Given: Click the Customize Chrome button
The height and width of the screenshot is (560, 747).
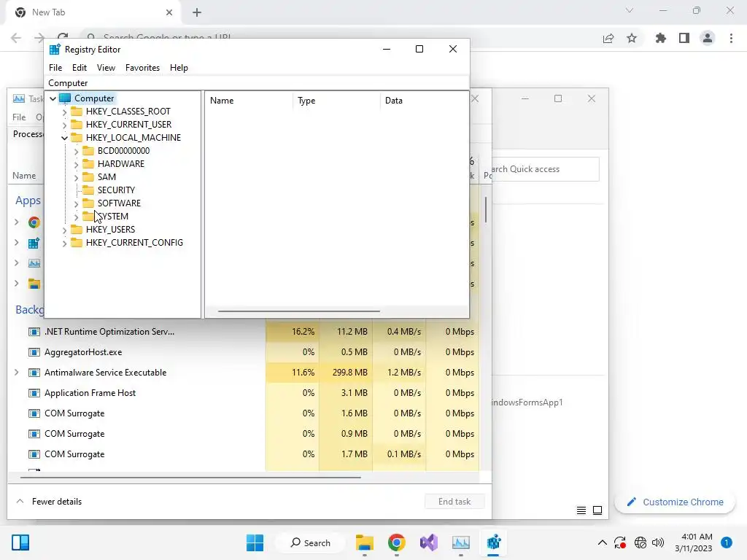Looking at the screenshot, I should pos(675,502).
